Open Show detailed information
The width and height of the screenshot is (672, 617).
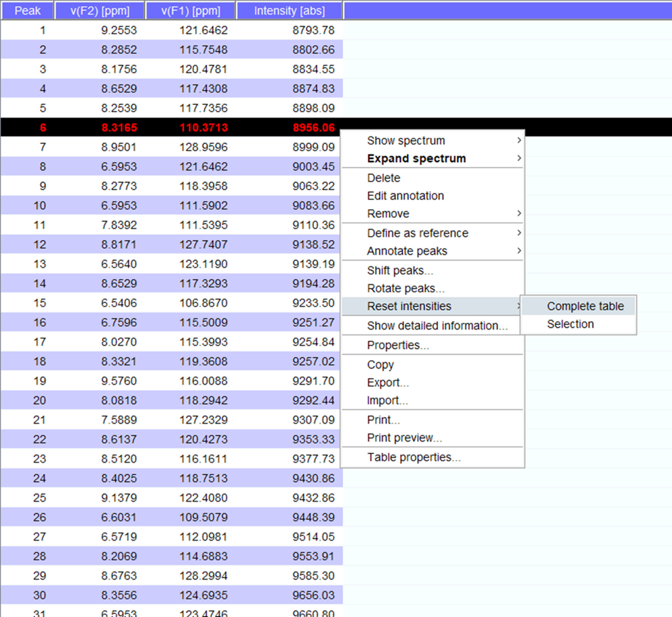[437, 326]
